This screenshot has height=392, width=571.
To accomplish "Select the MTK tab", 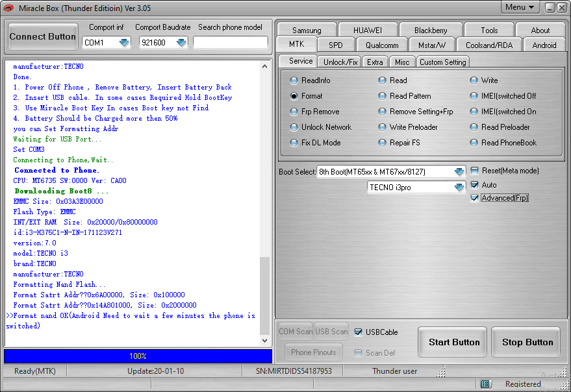I will tap(296, 44).
